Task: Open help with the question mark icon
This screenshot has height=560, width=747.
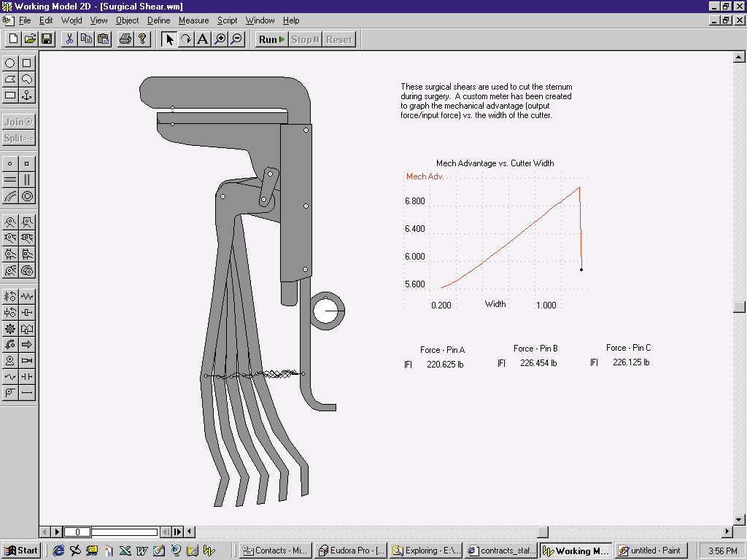Action: click(x=142, y=39)
